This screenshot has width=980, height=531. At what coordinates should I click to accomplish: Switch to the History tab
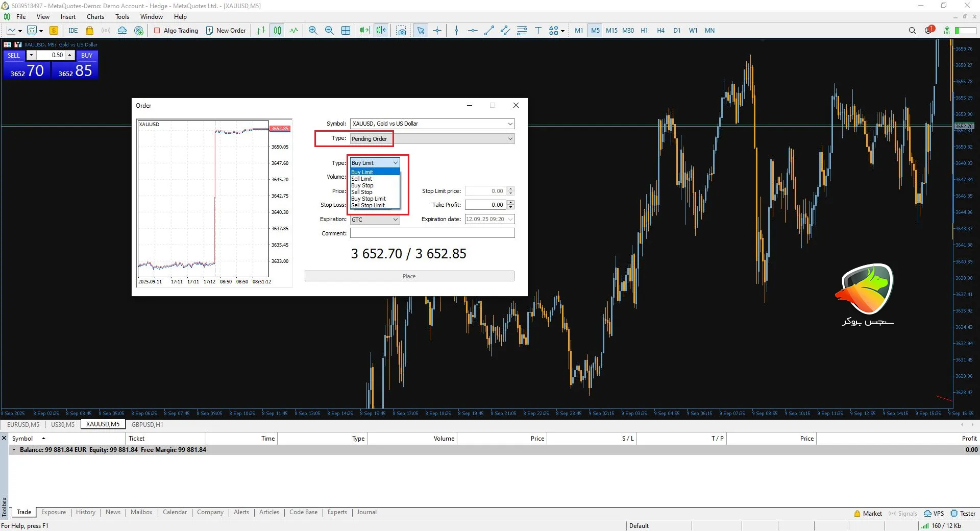[86, 512]
